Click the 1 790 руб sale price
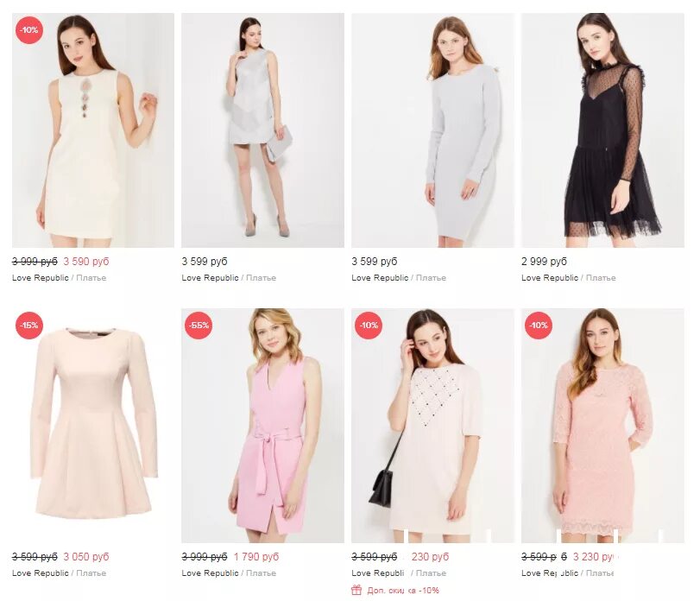Viewport: 700px width, 601px height. tap(256, 557)
